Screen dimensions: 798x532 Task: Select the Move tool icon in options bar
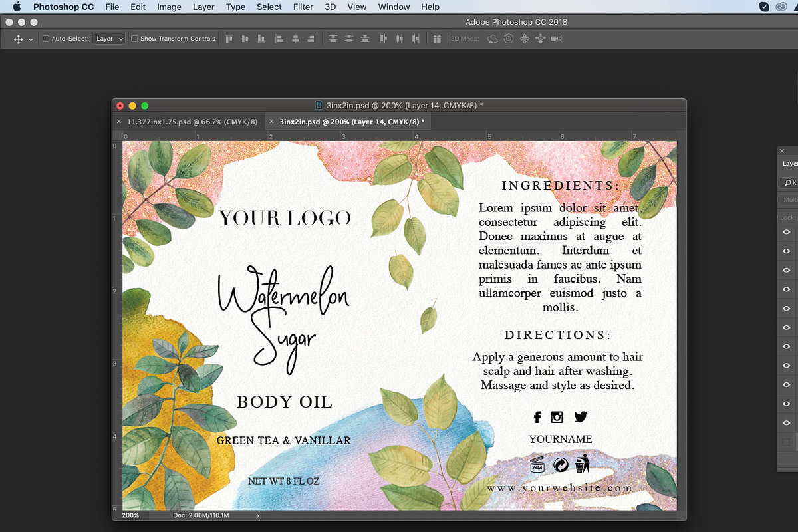pyautogui.click(x=18, y=39)
